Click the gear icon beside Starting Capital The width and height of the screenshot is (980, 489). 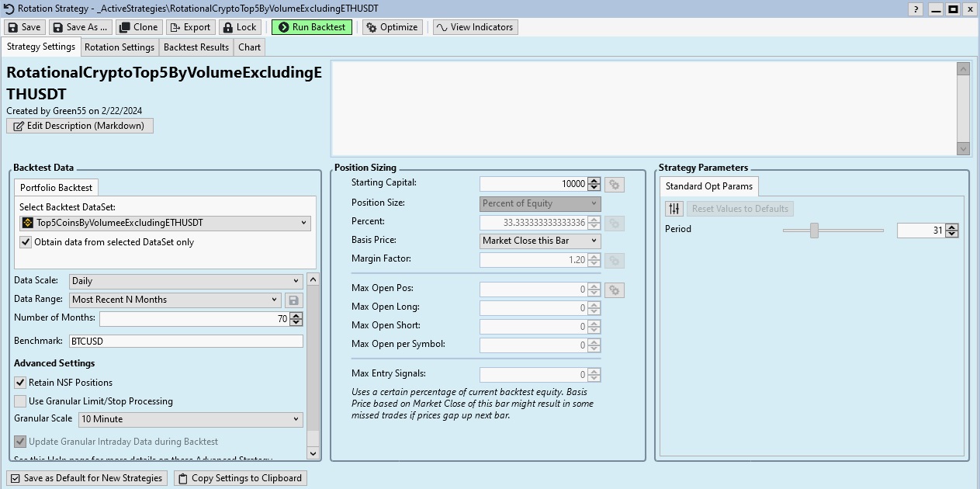tap(614, 185)
